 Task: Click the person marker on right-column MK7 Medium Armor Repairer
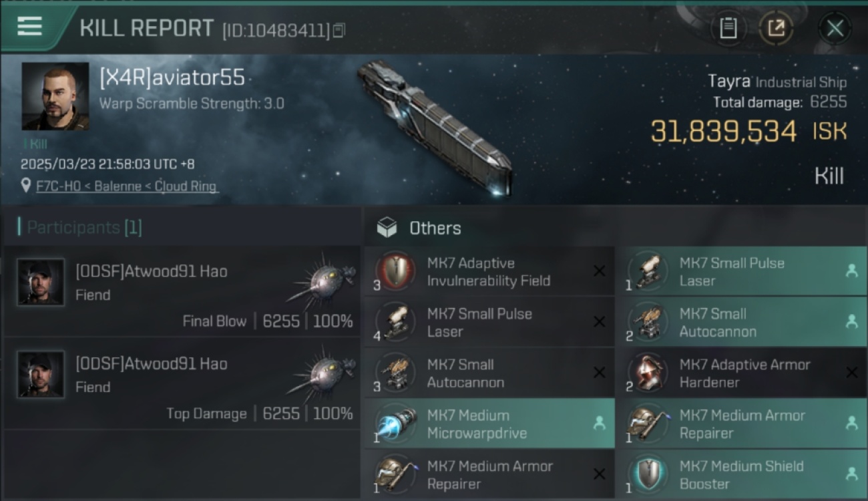851,424
